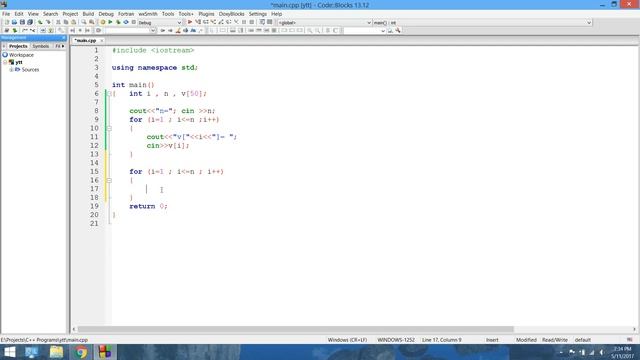Click the Next line debug icon
Viewport: 640px width, 360px height.
(x=206, y=22)
